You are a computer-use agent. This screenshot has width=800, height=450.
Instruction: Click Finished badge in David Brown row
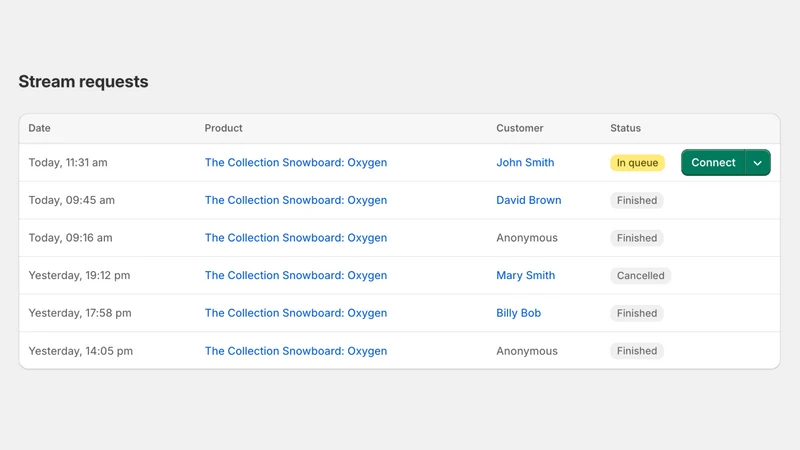pyautogui.click(x=637, y=200)
